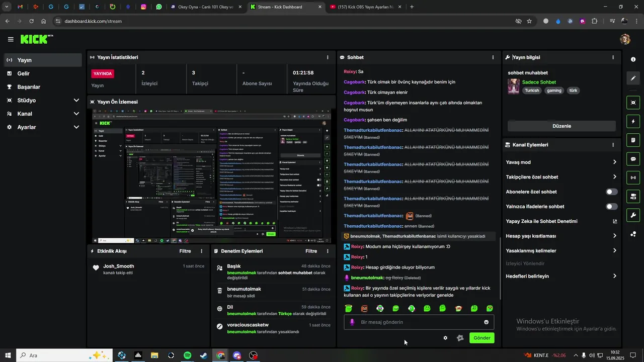Select Gelir in left sidebar
The width and height of the screenshot is (644, 362).
tap(43, 73)
